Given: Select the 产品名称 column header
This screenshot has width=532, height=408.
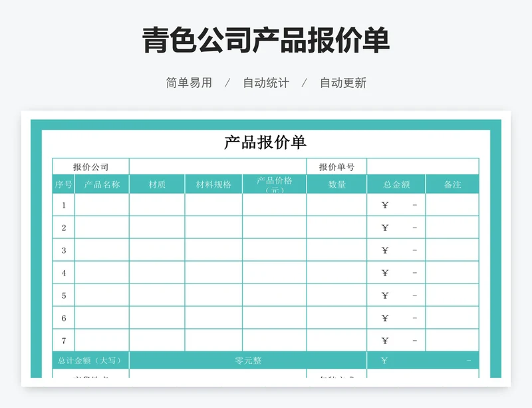Looking at the screenshot, I should coord(102,184).
